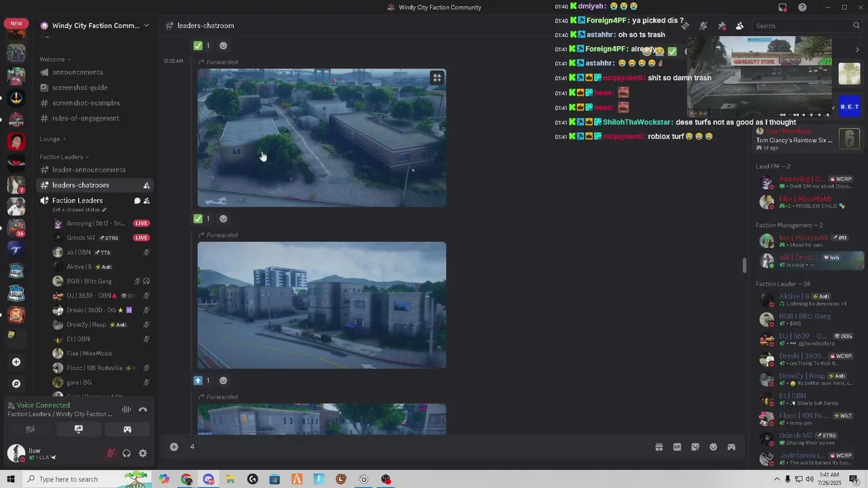Click LIVE badge next to Grinch 147

141,238
